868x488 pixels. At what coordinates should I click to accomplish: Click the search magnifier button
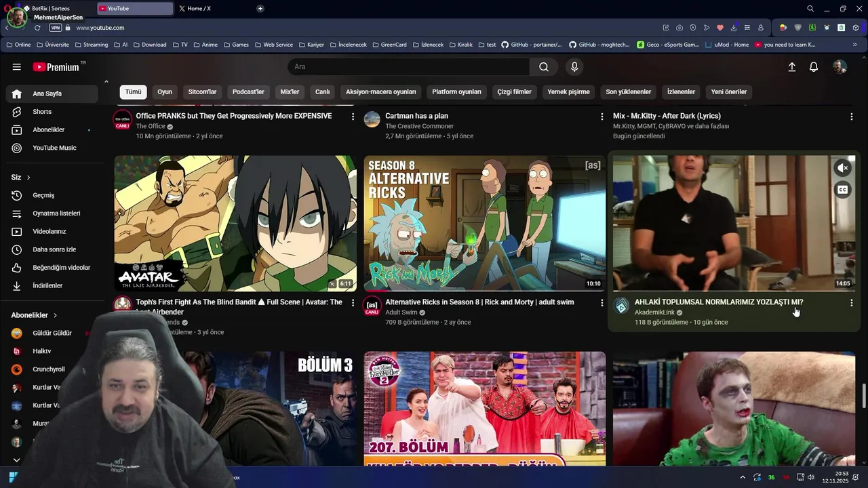coord(544,67)
